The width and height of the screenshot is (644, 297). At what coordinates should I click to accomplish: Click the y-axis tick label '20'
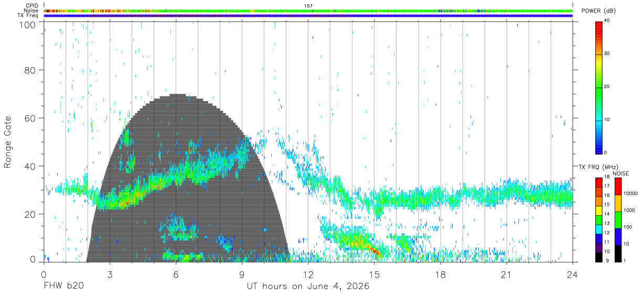(30, 214)
